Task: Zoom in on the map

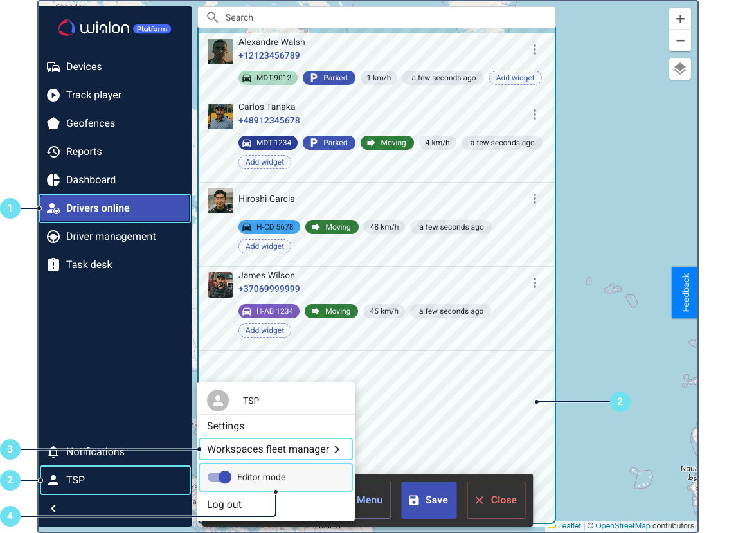Action: coord(680,19)
